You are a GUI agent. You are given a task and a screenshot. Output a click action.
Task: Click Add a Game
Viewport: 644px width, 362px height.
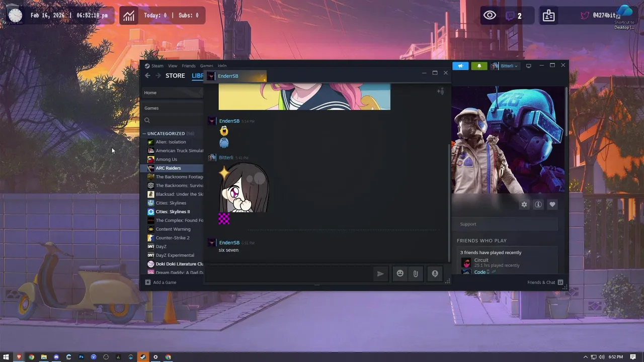coord(165,282)
